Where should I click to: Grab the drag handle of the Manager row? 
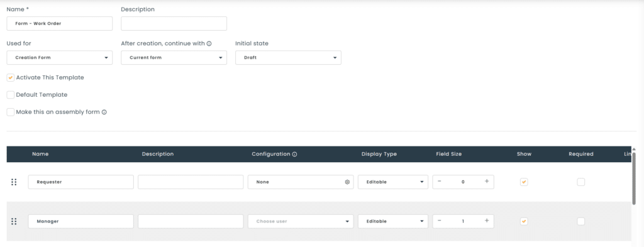click(x=14, y=222)
